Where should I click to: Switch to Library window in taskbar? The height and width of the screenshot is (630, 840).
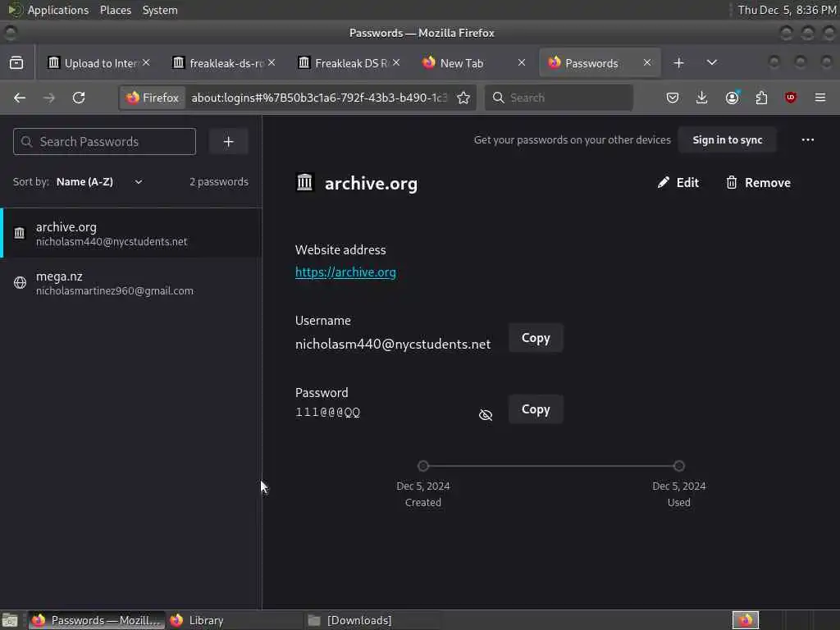pos(234,620)
